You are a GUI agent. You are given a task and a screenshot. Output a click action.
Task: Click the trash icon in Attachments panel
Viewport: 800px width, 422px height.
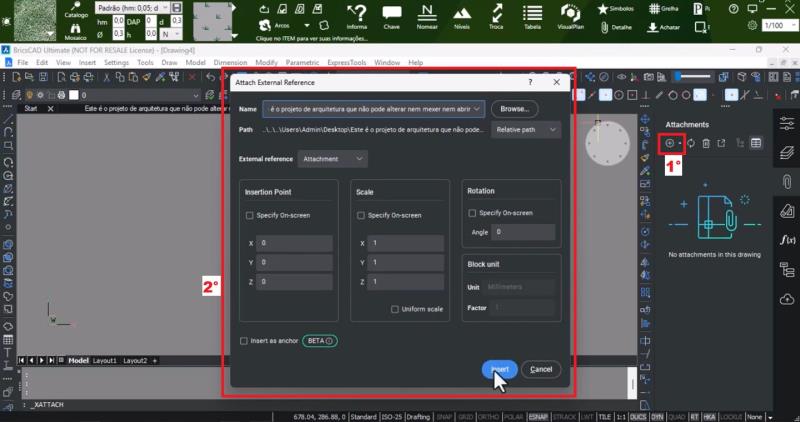coord(706,143)
